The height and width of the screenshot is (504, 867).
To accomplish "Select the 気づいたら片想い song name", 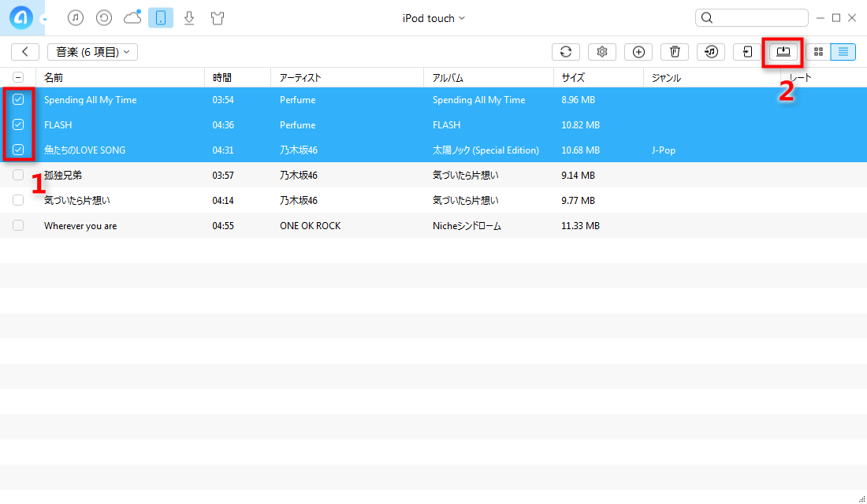I will click(77, 201).
